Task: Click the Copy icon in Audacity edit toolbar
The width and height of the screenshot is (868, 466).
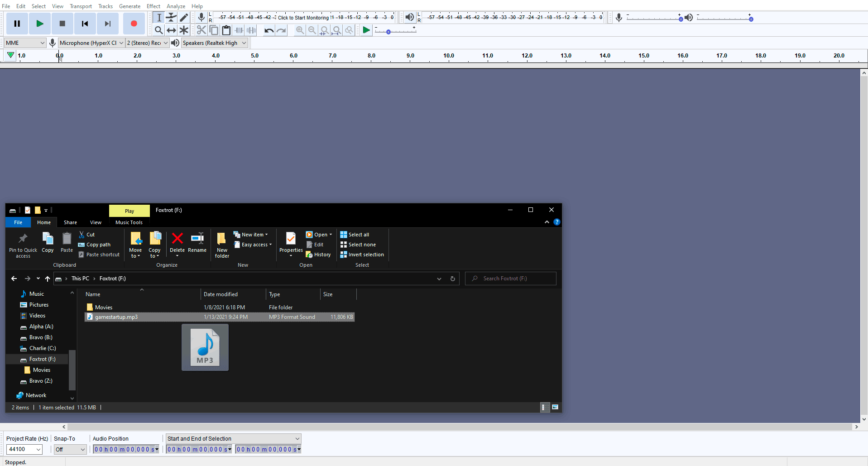Action: click(x=214, y=30)
